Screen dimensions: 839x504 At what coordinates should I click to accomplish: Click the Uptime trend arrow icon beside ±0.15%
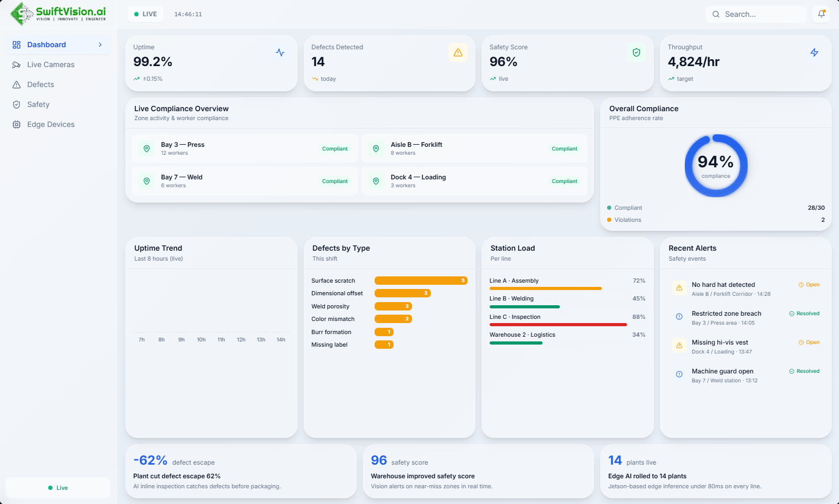click(136, 79)
